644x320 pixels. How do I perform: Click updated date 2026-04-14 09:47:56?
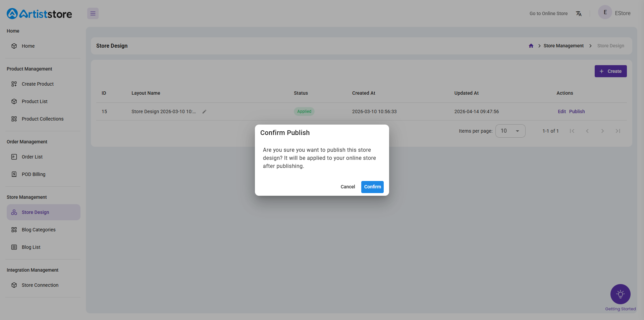pos(477,111)
